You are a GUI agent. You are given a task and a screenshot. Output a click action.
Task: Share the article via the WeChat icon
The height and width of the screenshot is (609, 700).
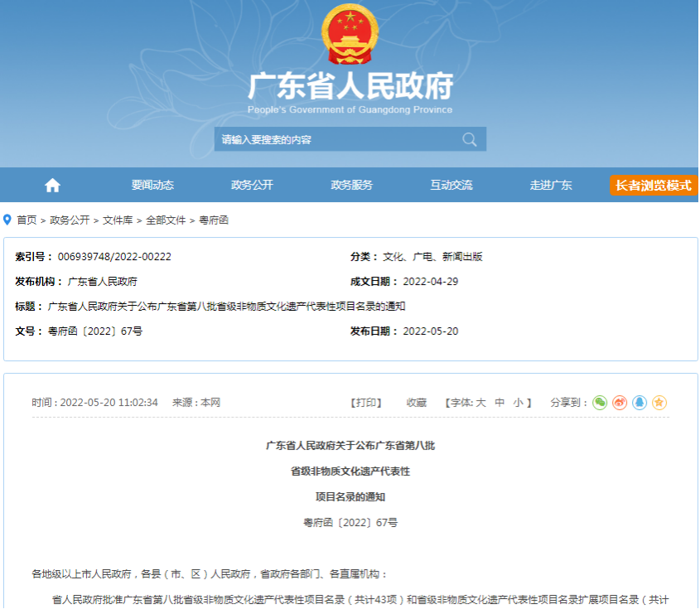click(601, 402)
